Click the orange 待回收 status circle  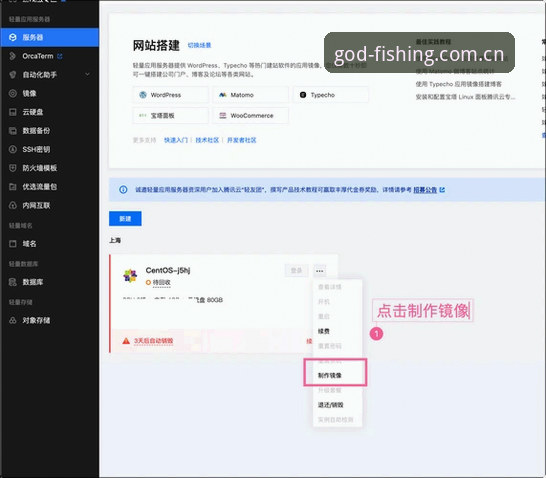[148, 282]
